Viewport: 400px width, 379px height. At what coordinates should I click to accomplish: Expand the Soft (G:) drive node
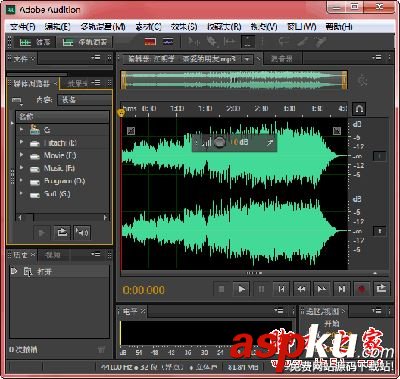point(22,193)
